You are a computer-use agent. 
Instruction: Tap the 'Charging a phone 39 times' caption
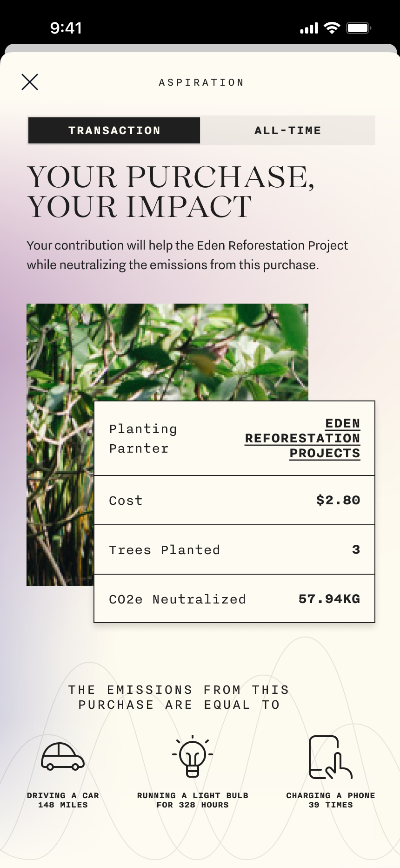point(330,800)
